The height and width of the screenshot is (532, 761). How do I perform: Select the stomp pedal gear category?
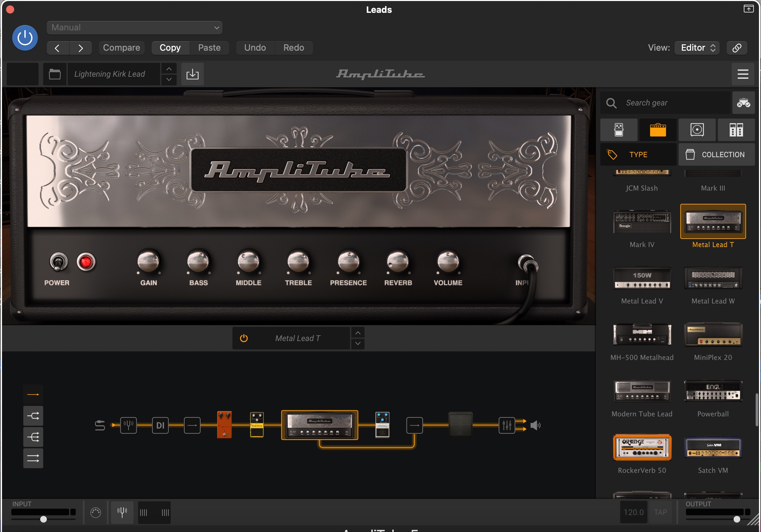click(619, 130)
